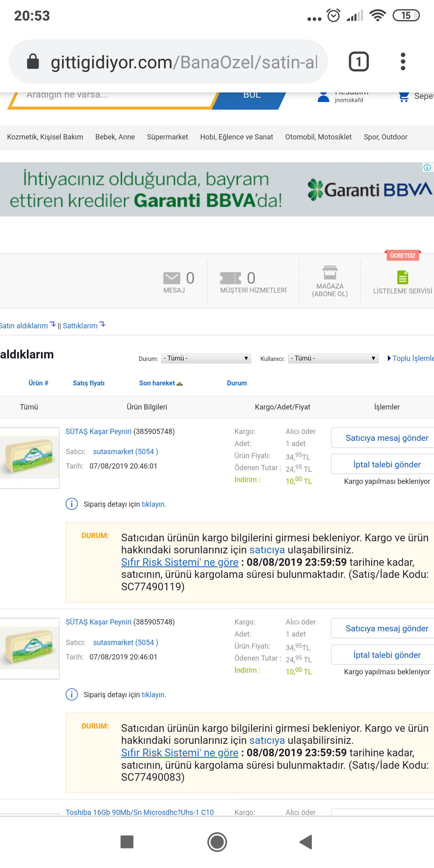This screenshot has width=434, height=868.
Task: Expand Toplu İşlemler menu
Action: [x=410, y=358]
